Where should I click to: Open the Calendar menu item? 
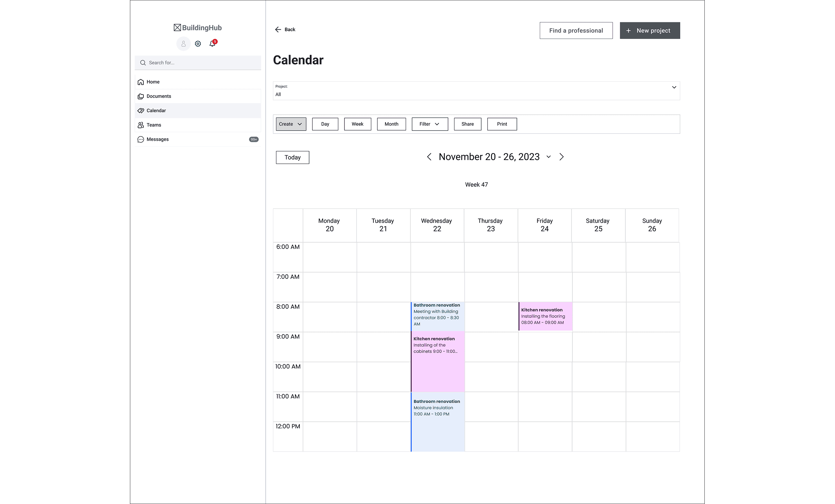coord(198,111)
